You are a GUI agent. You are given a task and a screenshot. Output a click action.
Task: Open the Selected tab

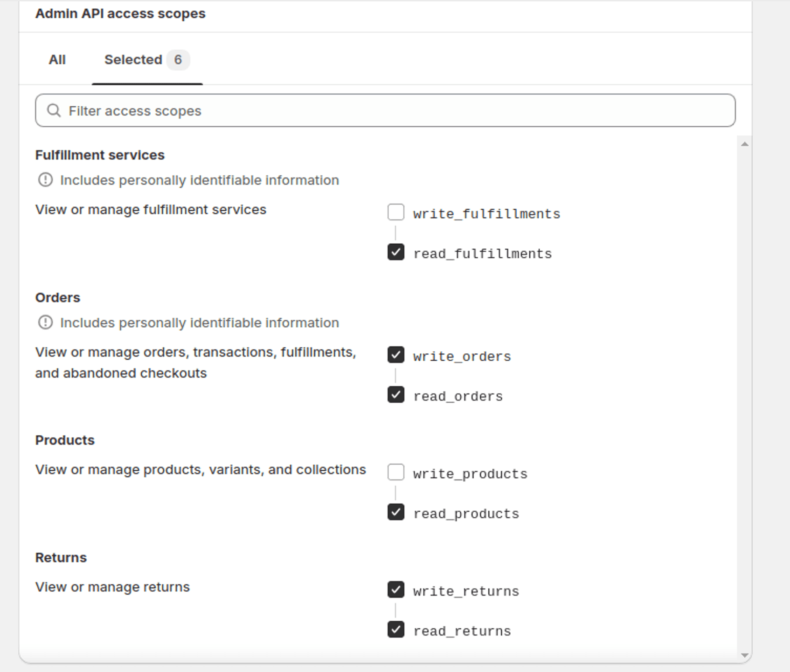(x=133, y=60)
